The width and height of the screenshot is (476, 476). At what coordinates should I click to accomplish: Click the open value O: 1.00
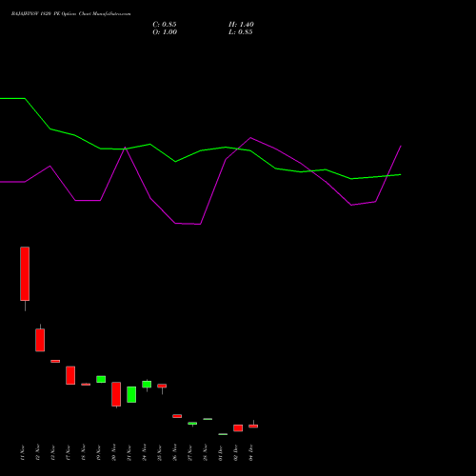tap(165, 32)
